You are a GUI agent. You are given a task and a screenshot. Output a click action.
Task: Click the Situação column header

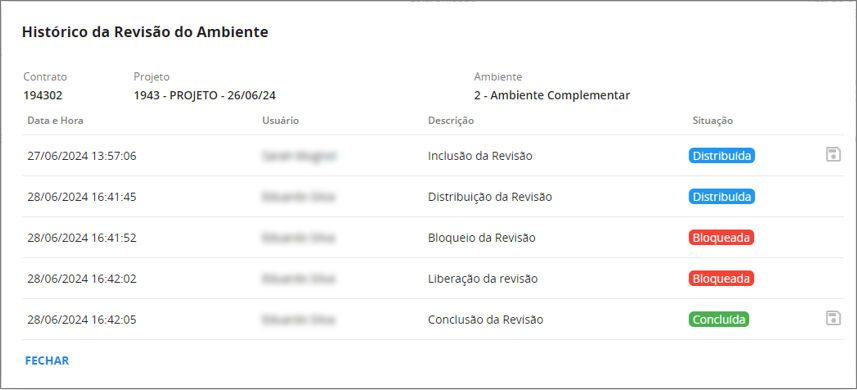click(x=713, y=121)
